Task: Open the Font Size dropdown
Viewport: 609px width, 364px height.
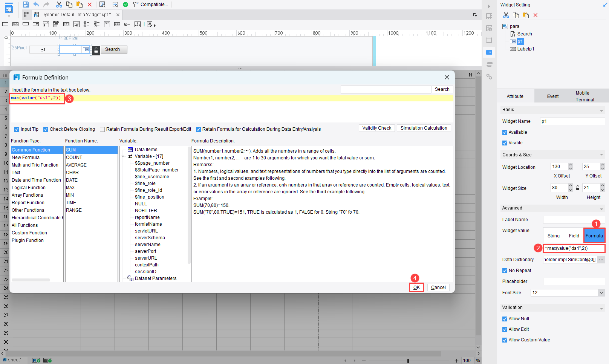Action: click(x=601, y=293)
